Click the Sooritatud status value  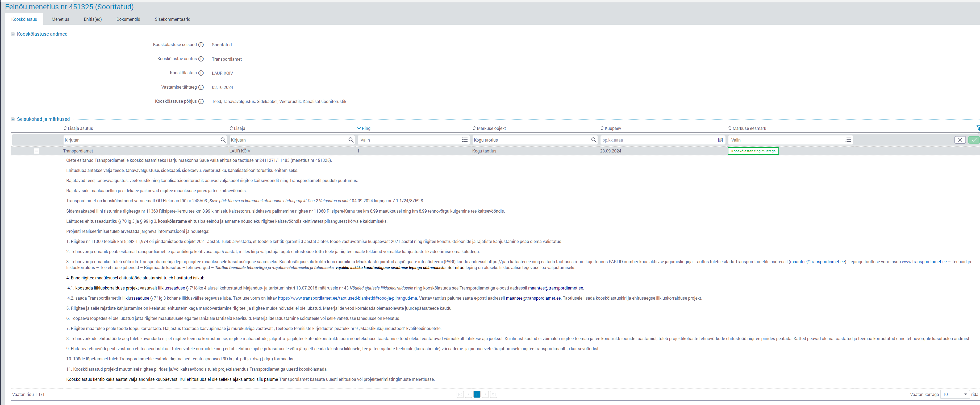pos(222,45)
